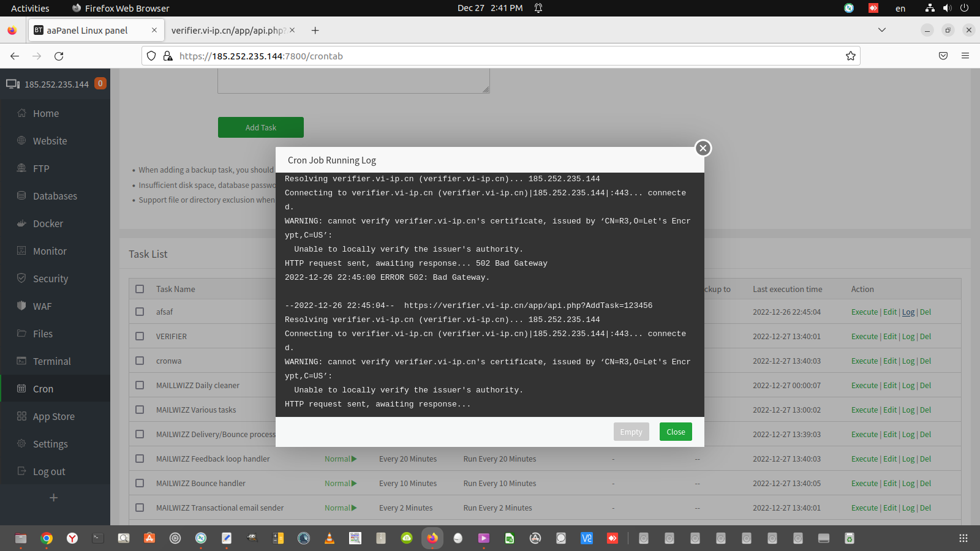Open Databases in the aaPanel sidebar

coord(55,196)
